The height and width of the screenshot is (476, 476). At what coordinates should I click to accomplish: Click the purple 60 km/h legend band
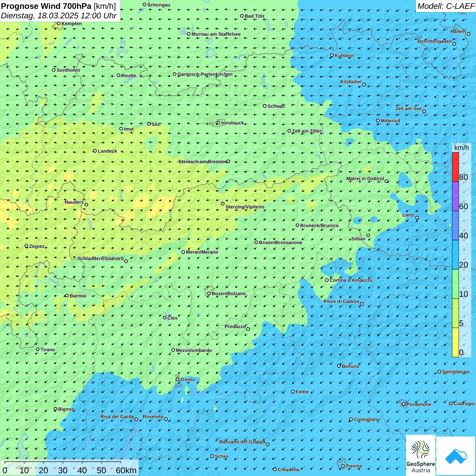(x=455, y=196)
